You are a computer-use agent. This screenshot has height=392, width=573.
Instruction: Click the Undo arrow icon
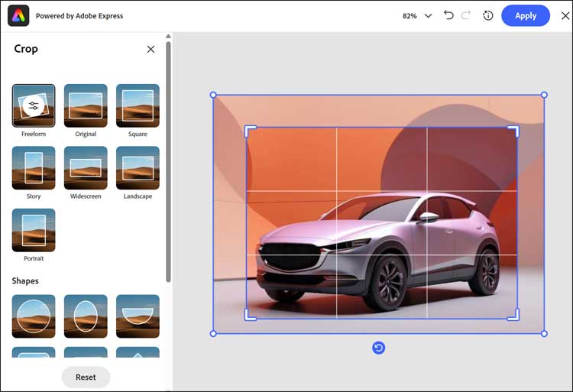(x=448, y=15)
